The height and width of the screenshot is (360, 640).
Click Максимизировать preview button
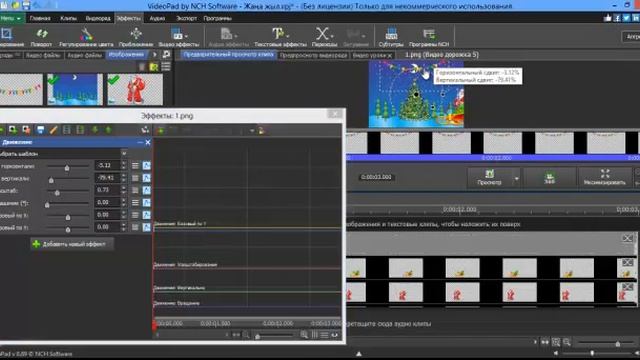[605, 178]
